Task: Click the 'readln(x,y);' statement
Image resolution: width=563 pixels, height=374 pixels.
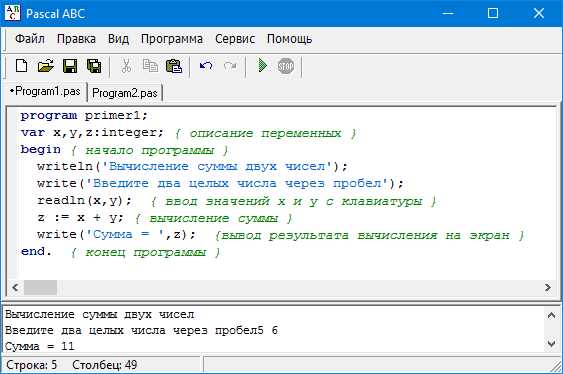Action: pyautogui.click(x=84, y=201)
